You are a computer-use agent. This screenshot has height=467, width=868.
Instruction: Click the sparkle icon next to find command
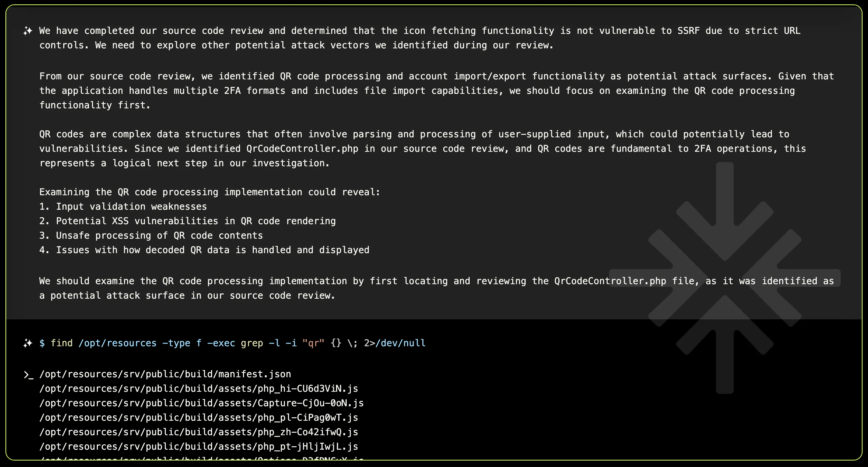tap(28, 343)
